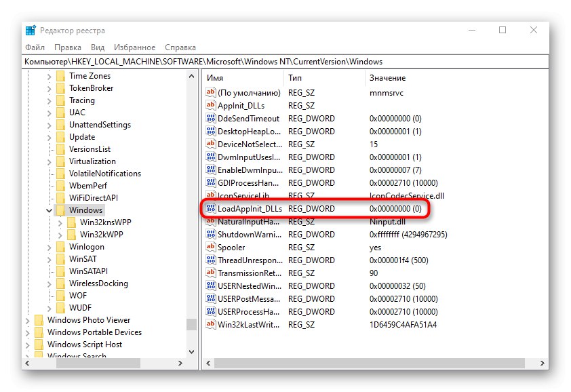Select the Update folder icon
The height and width of the screenshot is (392, 571).
tap(61, 137)
